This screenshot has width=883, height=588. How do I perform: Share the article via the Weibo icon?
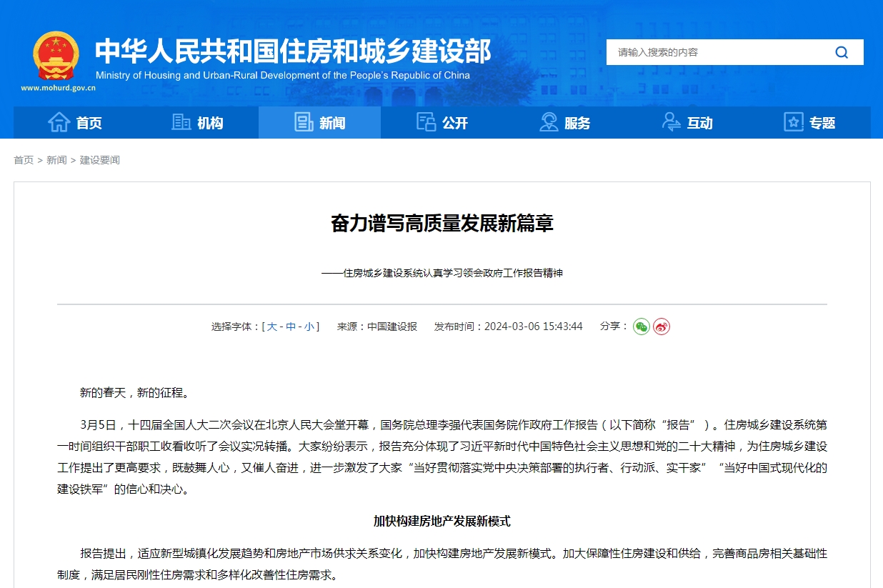tap(661, 327)
